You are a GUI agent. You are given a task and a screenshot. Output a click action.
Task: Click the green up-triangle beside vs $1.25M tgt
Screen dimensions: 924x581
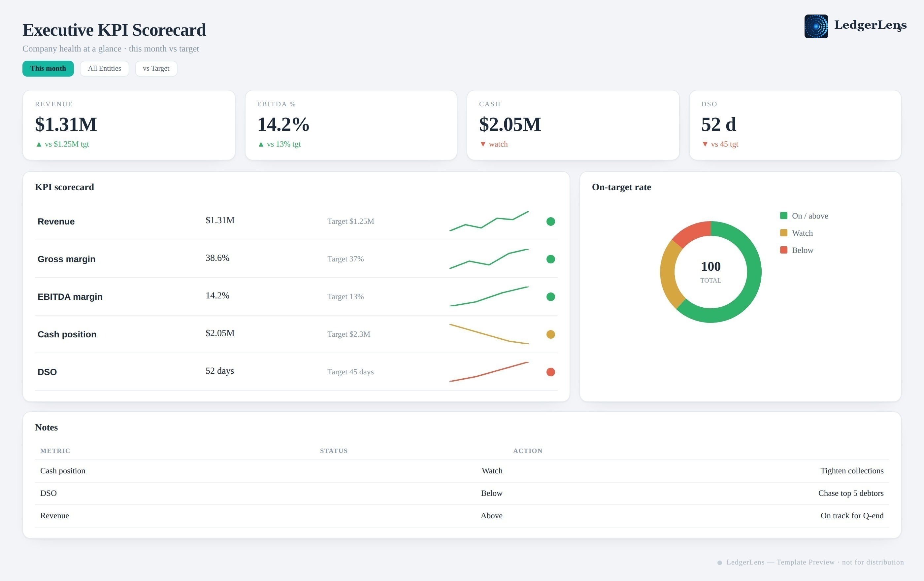[x=39, y=144]
